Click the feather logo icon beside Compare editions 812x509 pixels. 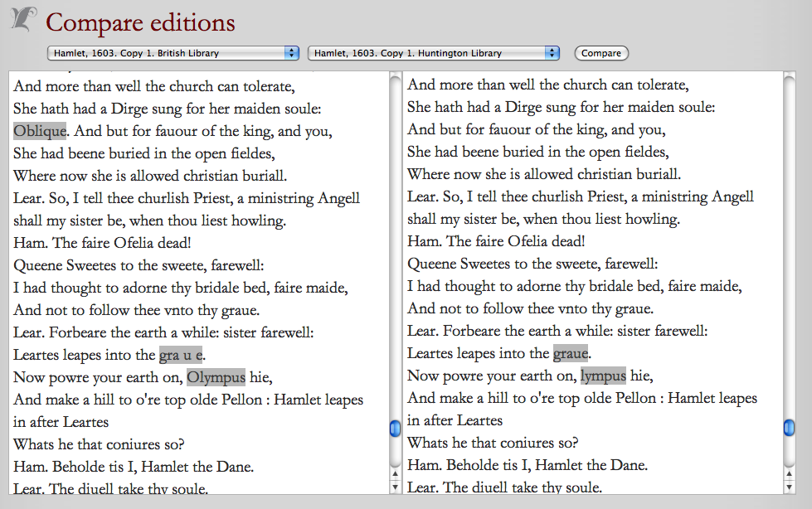click(23, 19)
